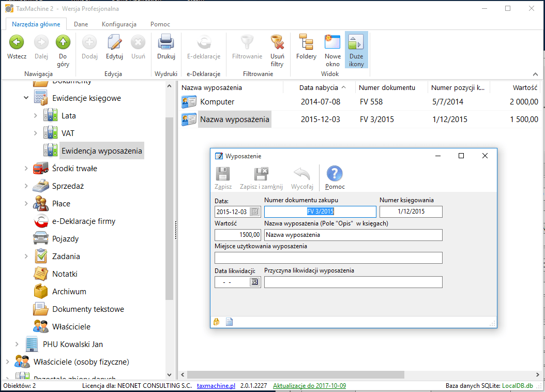Open the Foldery view icon
This screenshot has width=545, height=392.
point(306,42)
